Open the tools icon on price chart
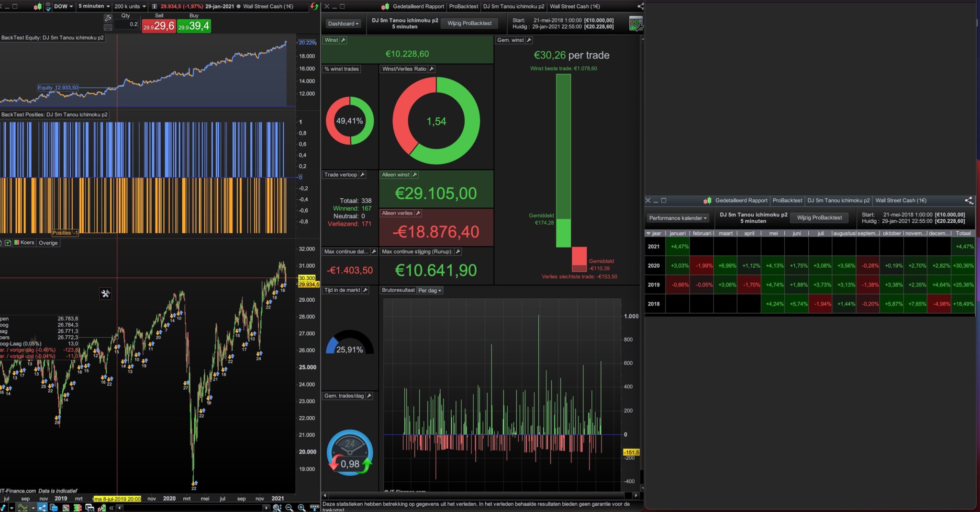Screen dimensions: 980x512 (105, 294)
